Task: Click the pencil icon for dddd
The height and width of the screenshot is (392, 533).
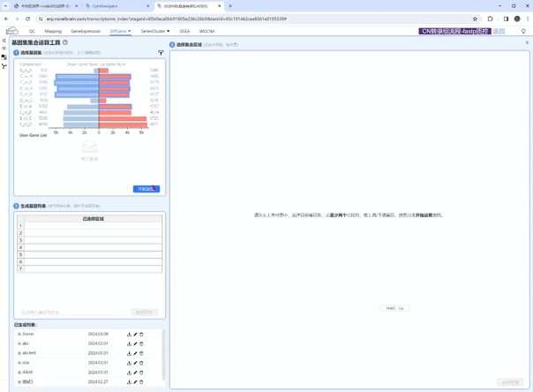Action: click(x=135, y=373)
